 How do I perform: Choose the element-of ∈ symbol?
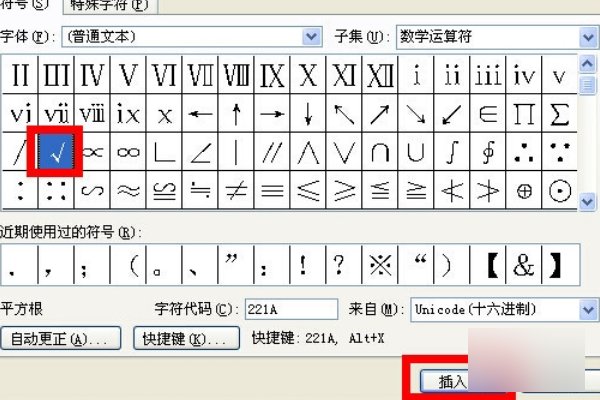pyautogui.click(x=488, y=113)
